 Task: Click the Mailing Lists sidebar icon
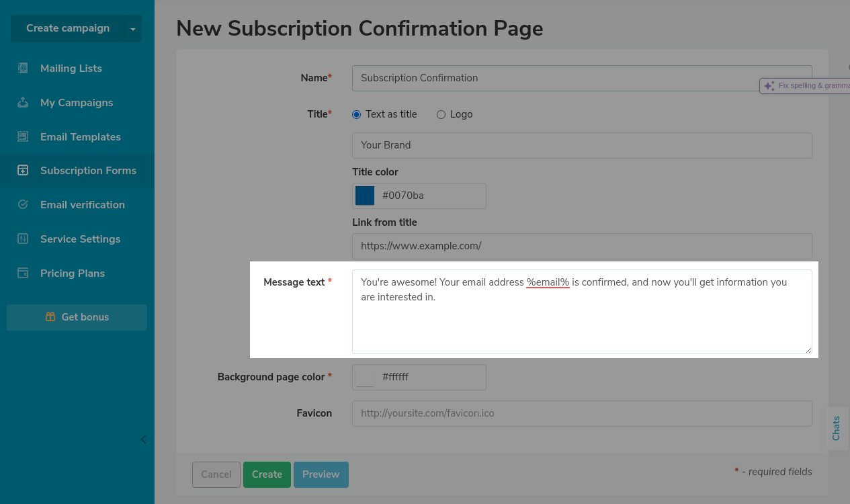click(23, 68)
